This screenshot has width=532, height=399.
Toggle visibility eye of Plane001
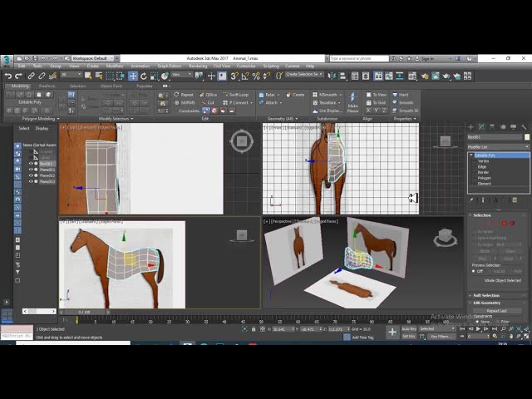click(x=31, y=170)
